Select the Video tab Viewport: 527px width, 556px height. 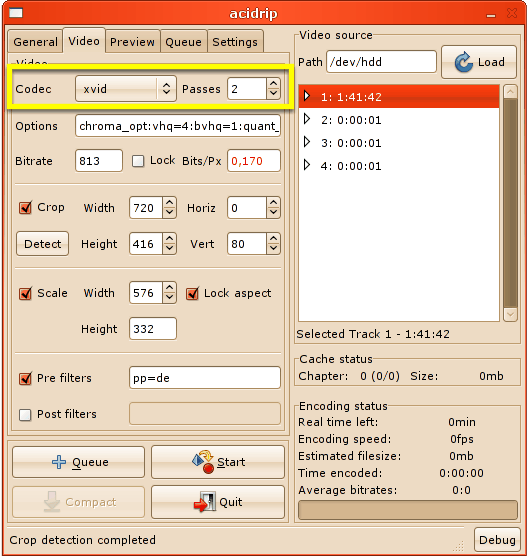[84, 41]
